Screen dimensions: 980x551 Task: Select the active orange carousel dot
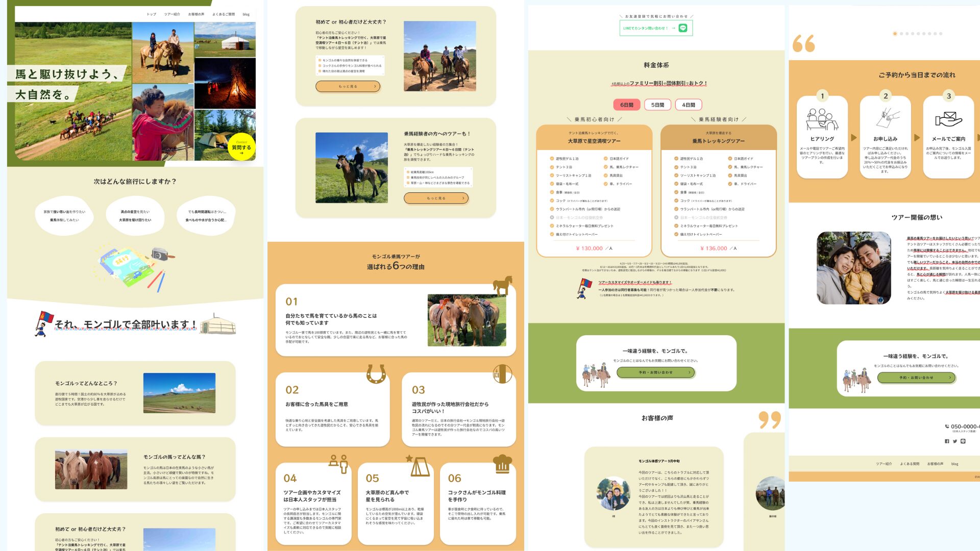click(x=895, y=34)
